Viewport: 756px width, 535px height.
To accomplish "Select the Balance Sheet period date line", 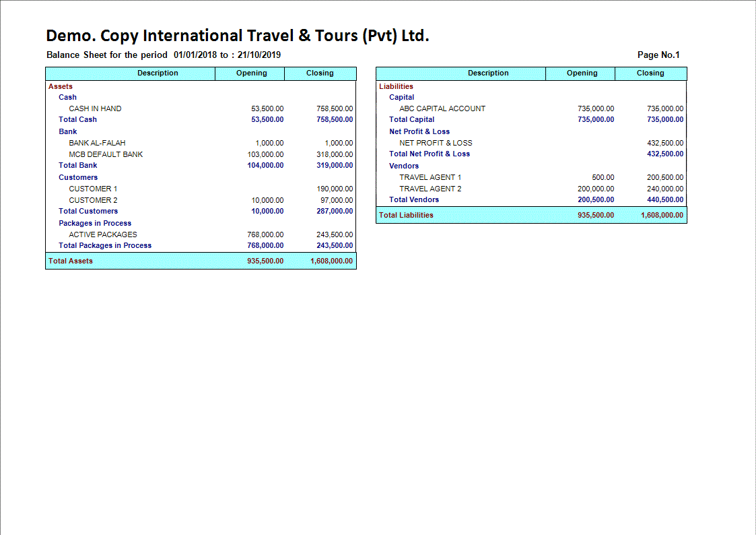I will [164, 55].
